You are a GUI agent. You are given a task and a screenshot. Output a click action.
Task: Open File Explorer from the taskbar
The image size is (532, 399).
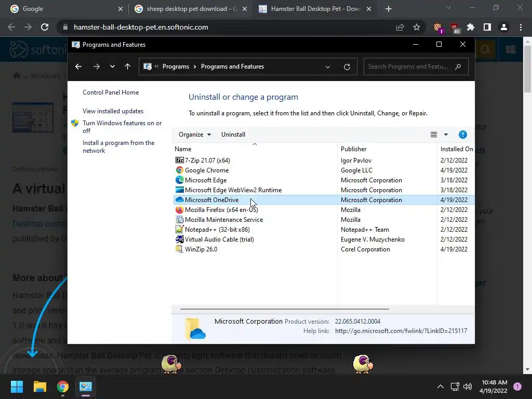[x=39, y=387]
